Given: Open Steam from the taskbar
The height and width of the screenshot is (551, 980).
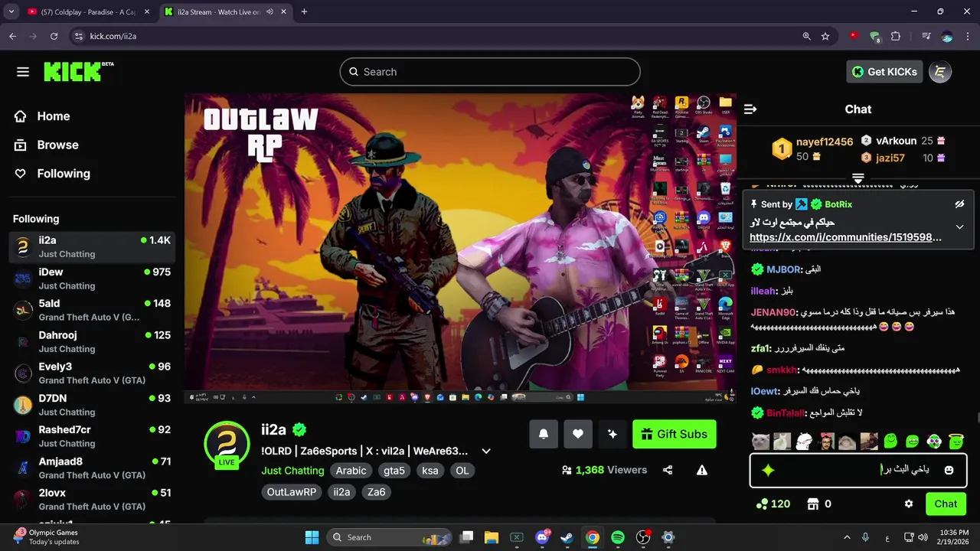Looking at the screenshot, I should (567, 537).
